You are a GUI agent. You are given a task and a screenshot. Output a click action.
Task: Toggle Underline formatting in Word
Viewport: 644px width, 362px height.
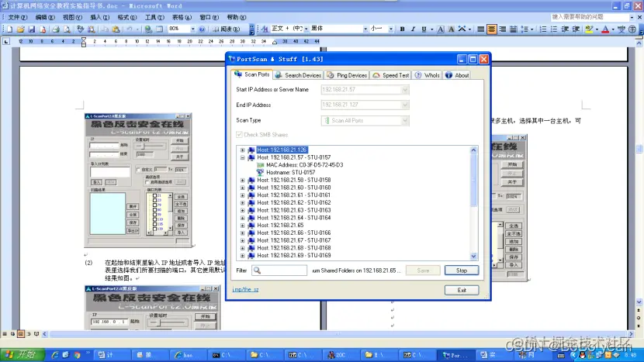click(x=424, y=29)
